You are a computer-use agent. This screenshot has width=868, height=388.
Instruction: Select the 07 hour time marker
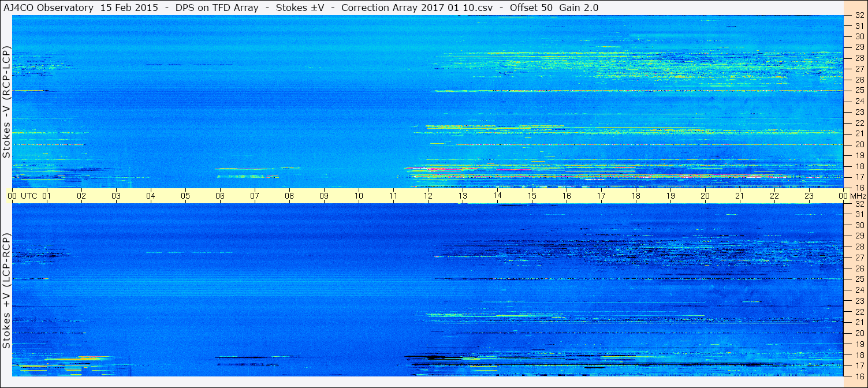point(255,196)
